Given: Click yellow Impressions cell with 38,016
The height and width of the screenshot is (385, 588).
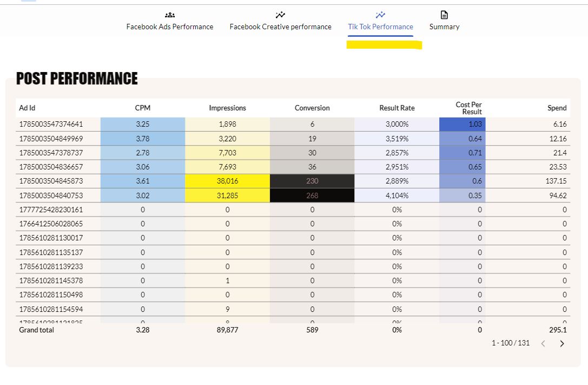Looking at the screenshot, I should point(227,181).
